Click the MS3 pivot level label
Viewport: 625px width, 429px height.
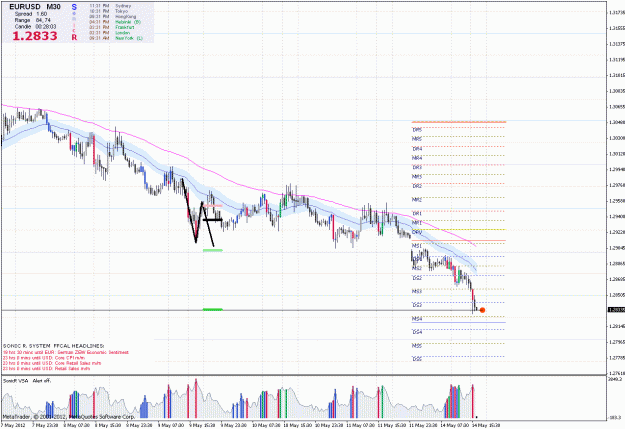click(417, 291)
